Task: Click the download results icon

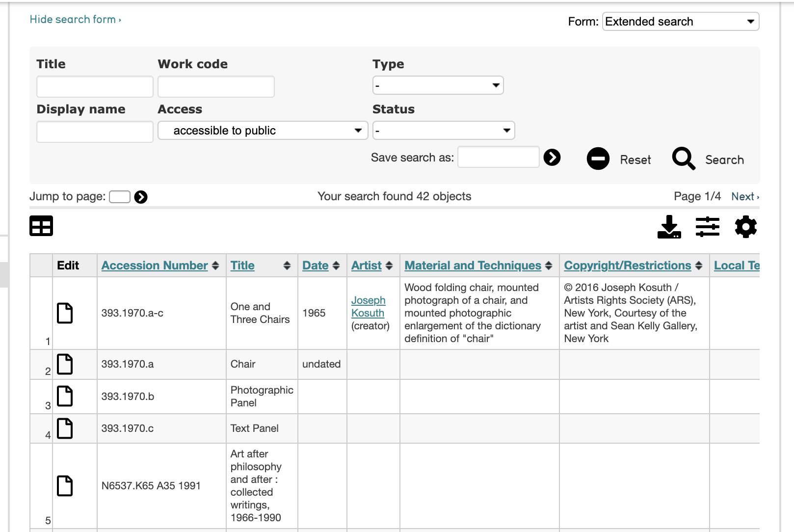Action: click(669, 227)
